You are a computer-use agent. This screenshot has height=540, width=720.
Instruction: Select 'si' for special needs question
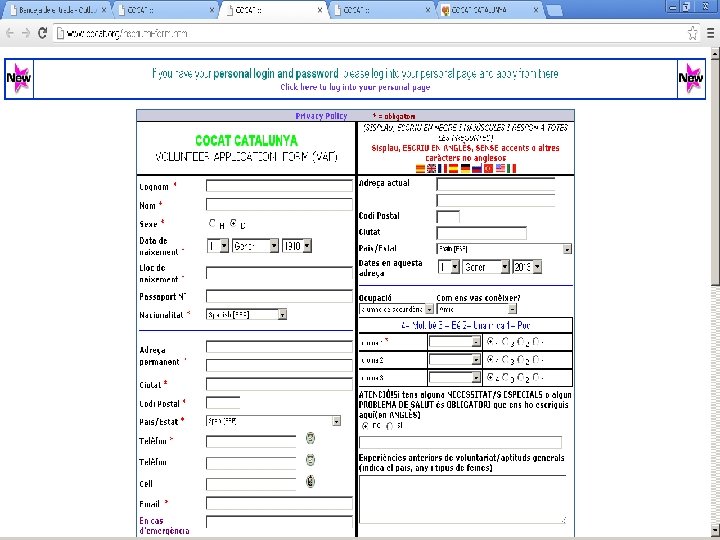(390, 426)
